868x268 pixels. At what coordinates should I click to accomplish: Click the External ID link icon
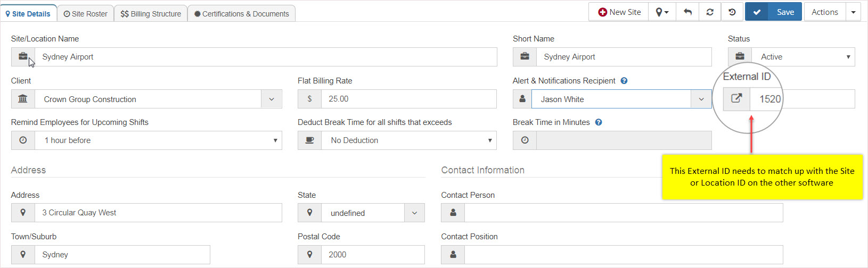coord(736,99)
